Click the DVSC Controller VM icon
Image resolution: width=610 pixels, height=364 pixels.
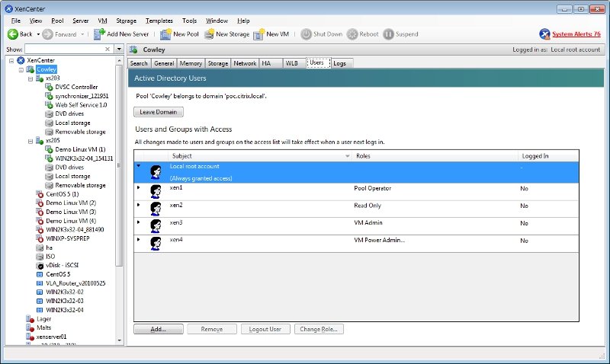point(49,87)
